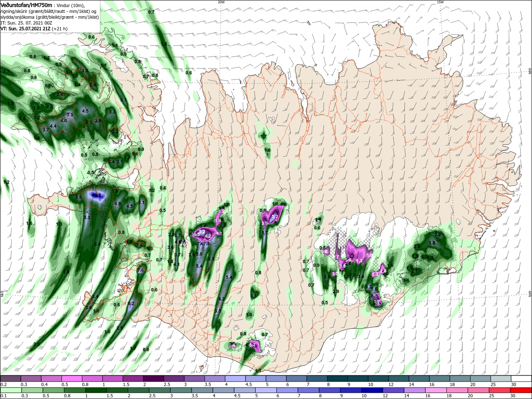Image resolution: width=532 pixels, height=399 pixels.
Task: Select the white swatch above 30 in snow legend
Action: (522, 379)
